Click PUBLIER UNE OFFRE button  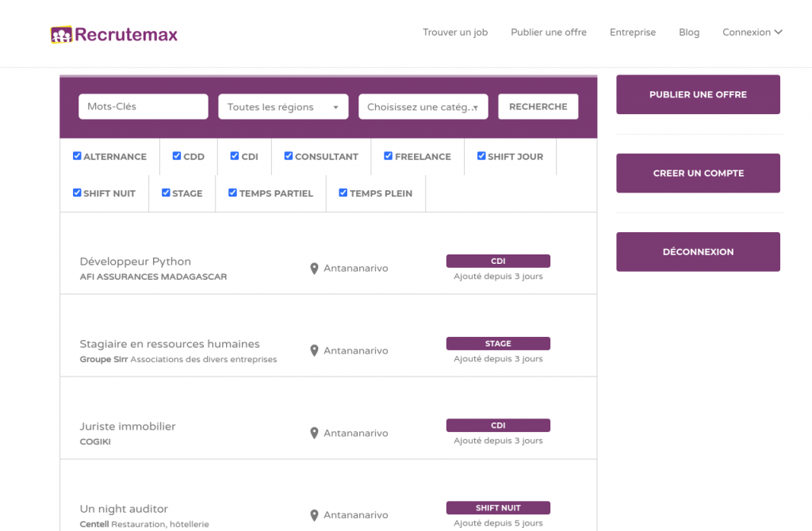[x=698, y=94]
